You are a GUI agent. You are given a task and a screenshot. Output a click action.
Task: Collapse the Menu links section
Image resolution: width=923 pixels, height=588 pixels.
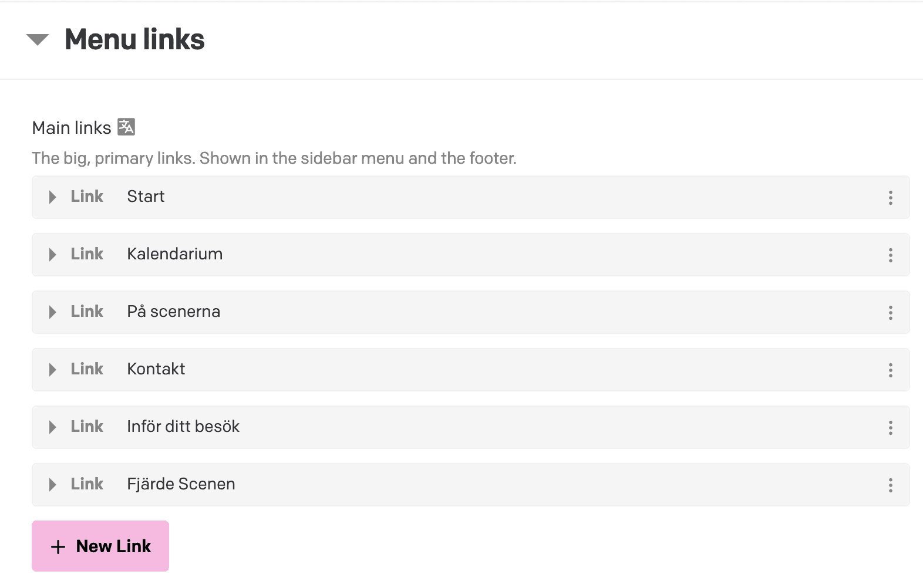tap(38, 40)
